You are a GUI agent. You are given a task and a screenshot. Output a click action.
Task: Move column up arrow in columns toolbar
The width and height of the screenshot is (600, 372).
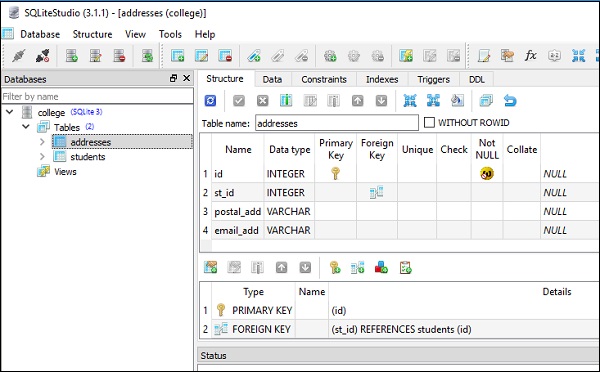click(x=357, y=101)
